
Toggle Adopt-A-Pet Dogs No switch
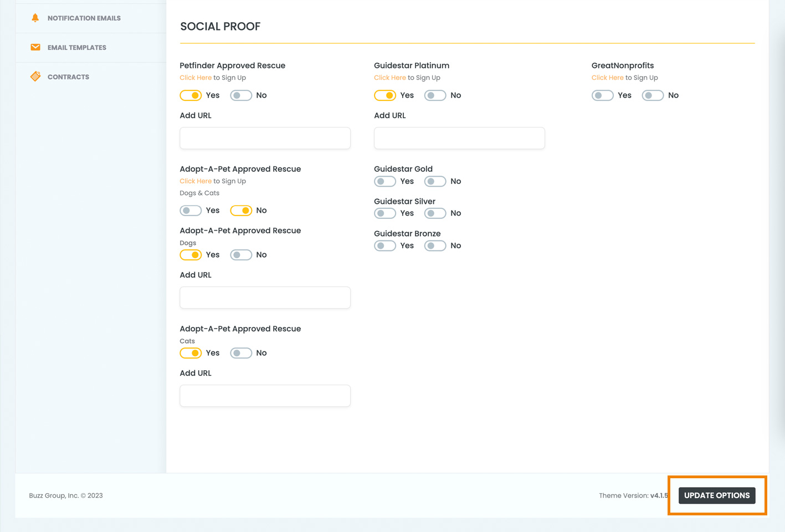[241, 255]
